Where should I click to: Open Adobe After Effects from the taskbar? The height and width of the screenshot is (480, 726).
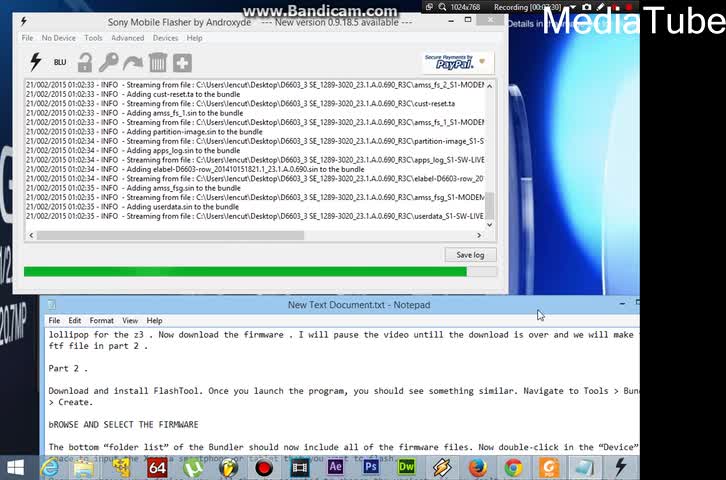click(x=335, y=467)
